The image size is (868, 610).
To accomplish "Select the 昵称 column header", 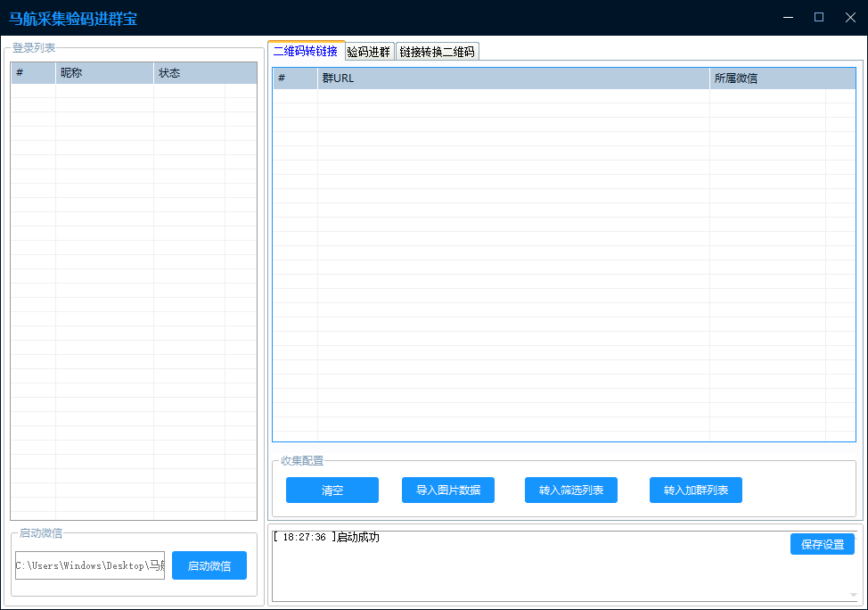I will tap(104, 73).
